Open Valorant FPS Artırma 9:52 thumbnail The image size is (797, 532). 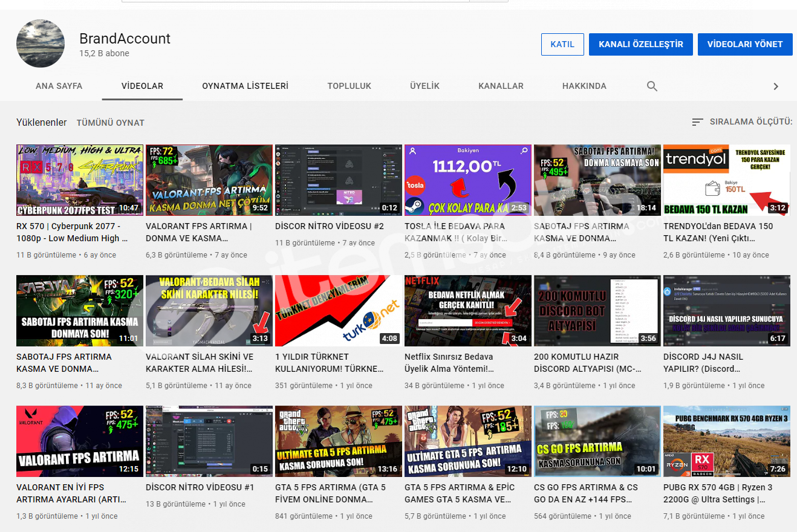point(209,180)
